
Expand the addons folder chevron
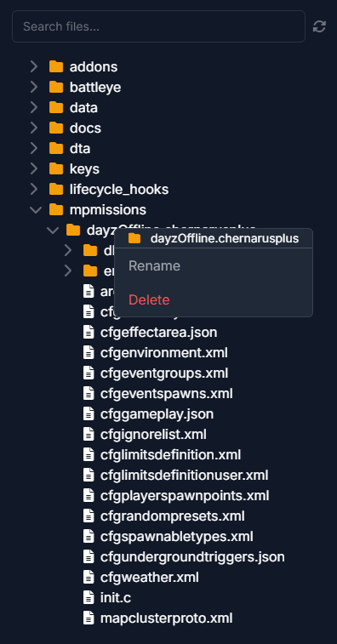coord(34,66)
